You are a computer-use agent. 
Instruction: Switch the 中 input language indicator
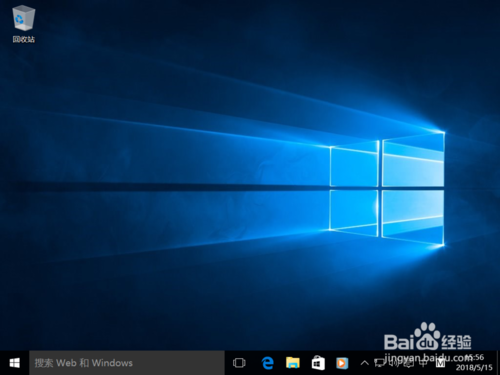pyautogui.click(x=423, y=363)
